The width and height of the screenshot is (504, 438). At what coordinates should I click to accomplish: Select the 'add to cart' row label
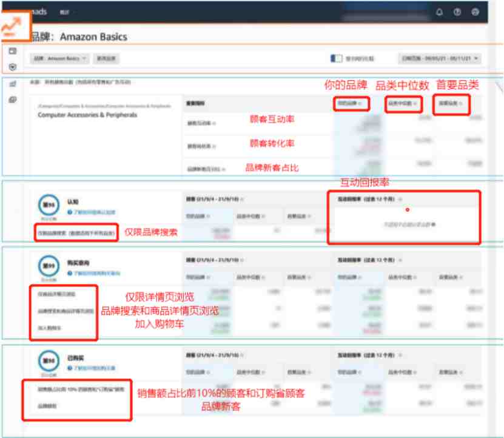click(x=50, y=328)
